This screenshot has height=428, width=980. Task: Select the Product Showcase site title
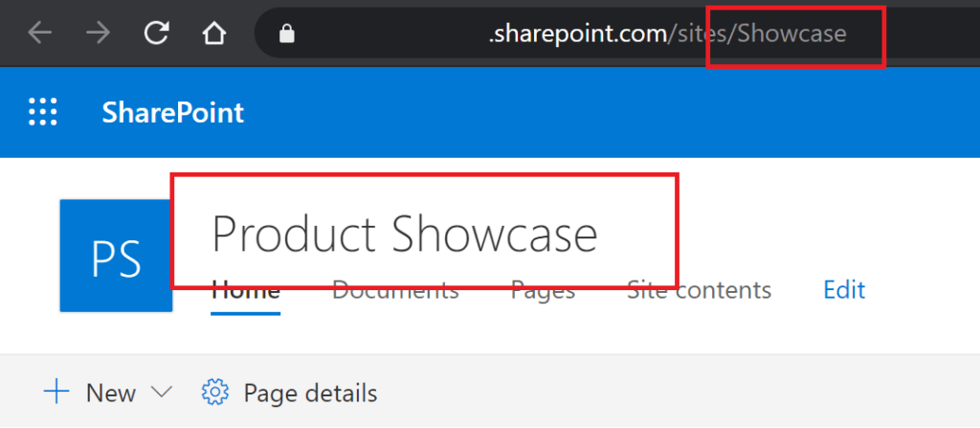pyautogui.click(x=404, y=234)
